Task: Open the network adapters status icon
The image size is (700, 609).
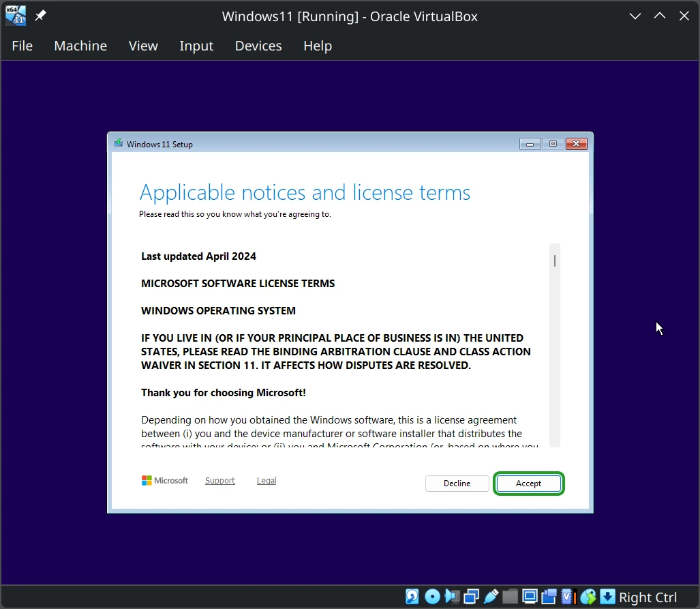Action: coord(472,596)
